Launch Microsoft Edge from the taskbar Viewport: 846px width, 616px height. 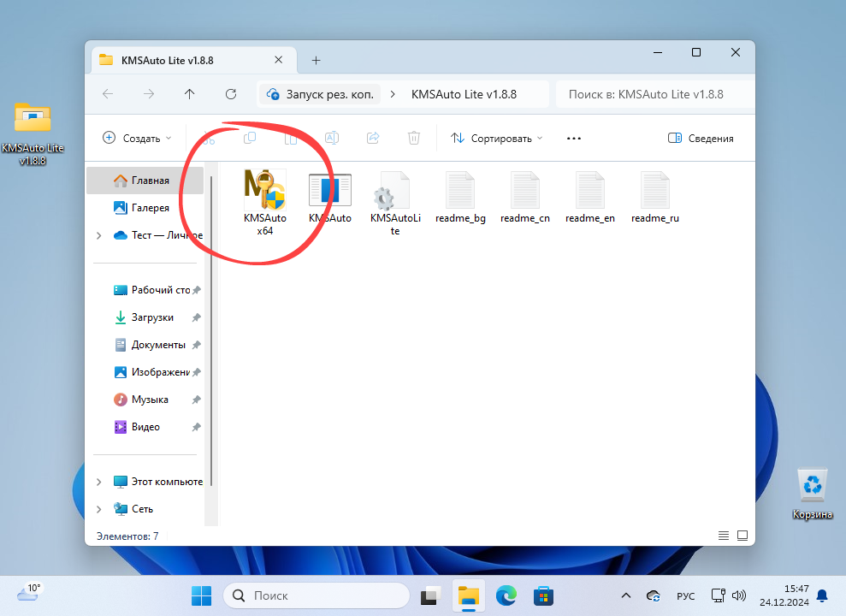pyautogui.click(x=505, y=595)
